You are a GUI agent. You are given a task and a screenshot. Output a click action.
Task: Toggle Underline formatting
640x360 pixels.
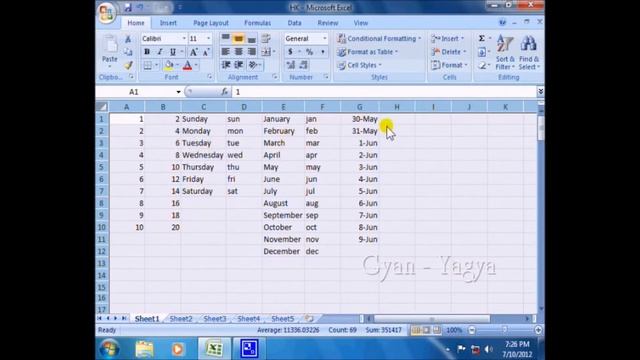[173, 52]
